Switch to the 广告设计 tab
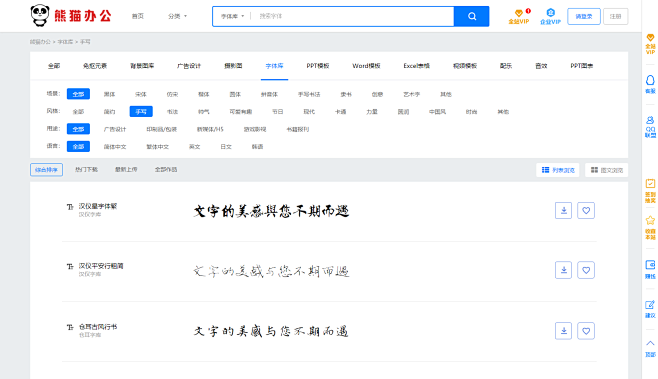Screen dimensions: 658x379 189,66
